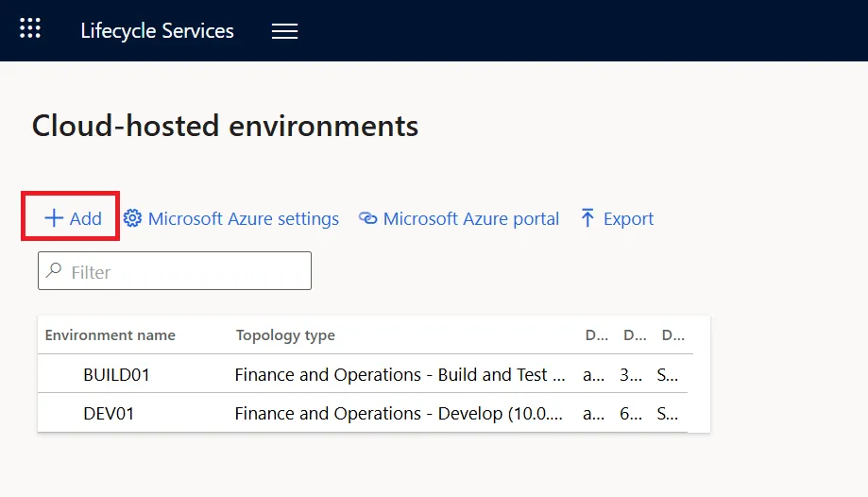This screenshot has width=868, height=497.
Task: Click the second truncated D... column header
Action: pyautogui.click(x=635, y=335)
